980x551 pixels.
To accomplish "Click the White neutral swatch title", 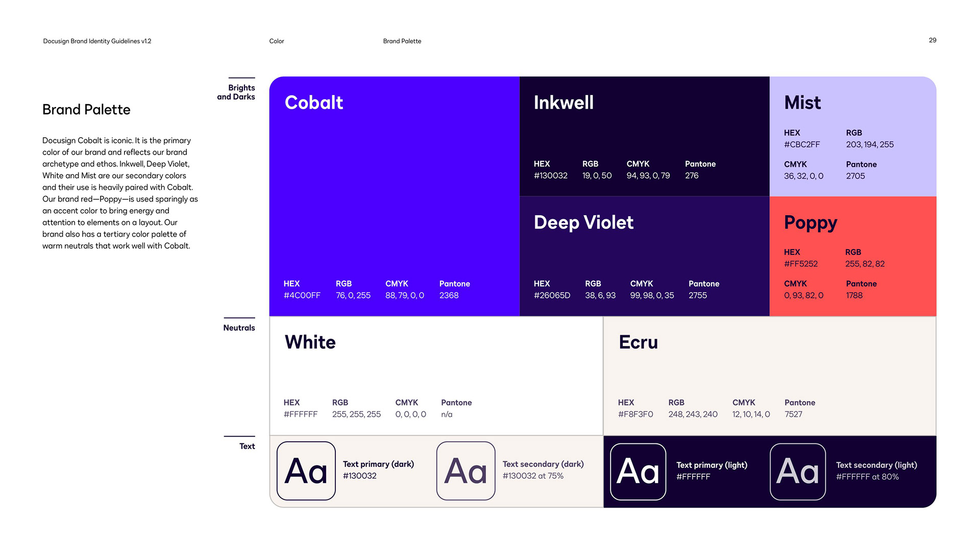I will pos(310,342).
